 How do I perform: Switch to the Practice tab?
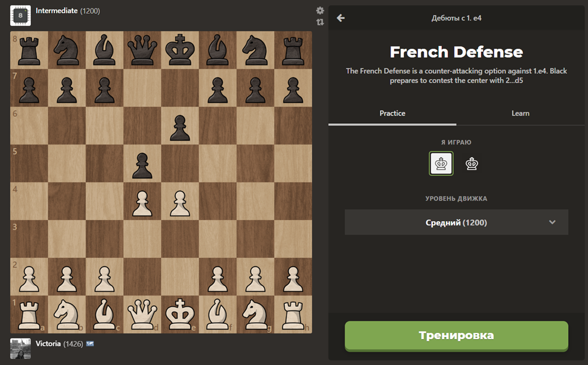pos(392,114)
